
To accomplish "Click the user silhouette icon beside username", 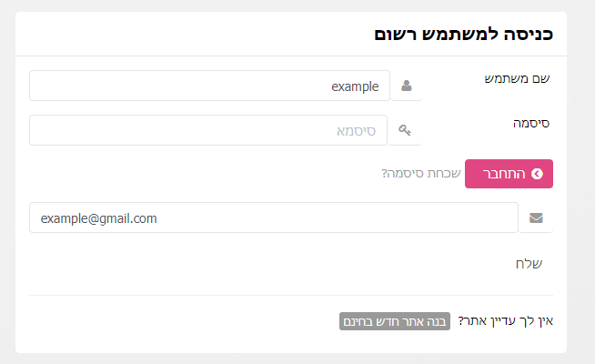I will (407, 86).
